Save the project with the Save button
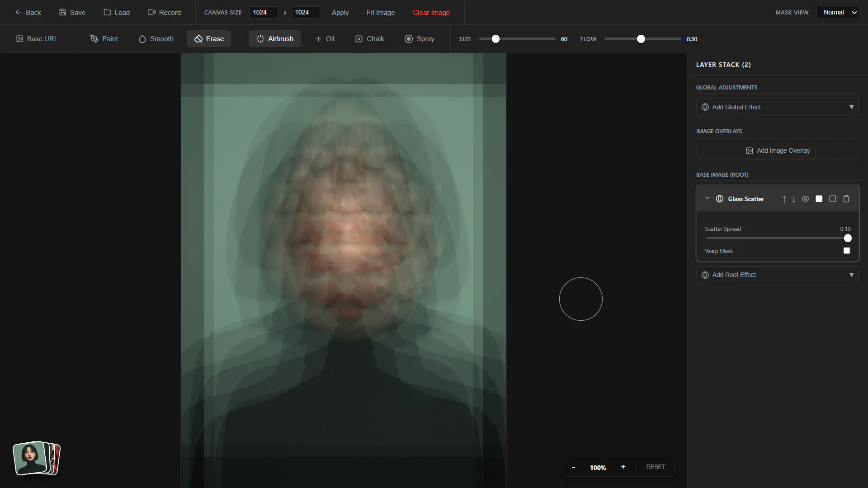 (72, 12)
